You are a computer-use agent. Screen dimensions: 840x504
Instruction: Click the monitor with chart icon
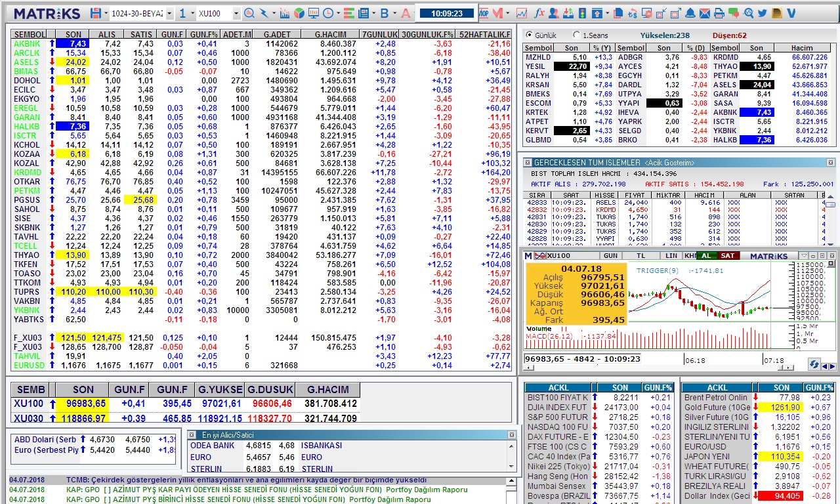314,13
